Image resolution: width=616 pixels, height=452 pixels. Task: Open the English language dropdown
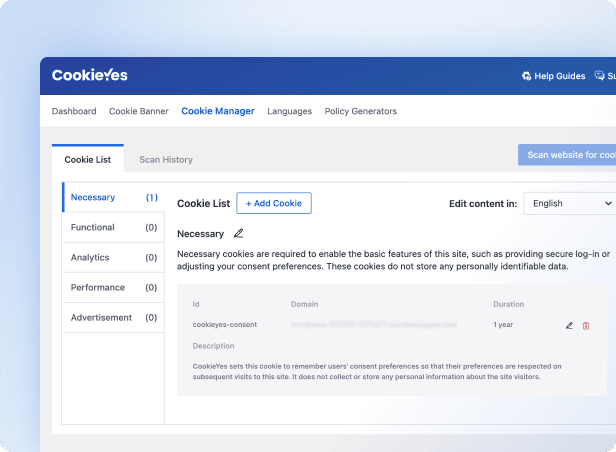coord(570,203)
